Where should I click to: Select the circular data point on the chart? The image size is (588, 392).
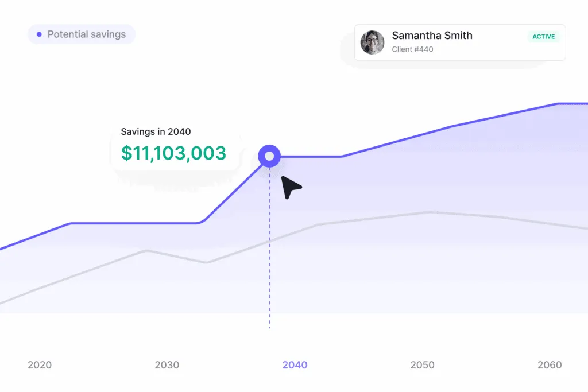click(269, 156)
